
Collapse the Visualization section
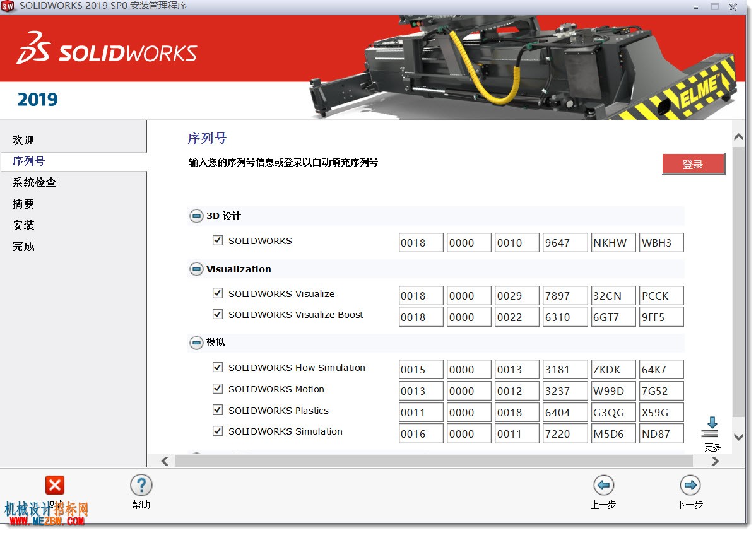pos(196,269)
